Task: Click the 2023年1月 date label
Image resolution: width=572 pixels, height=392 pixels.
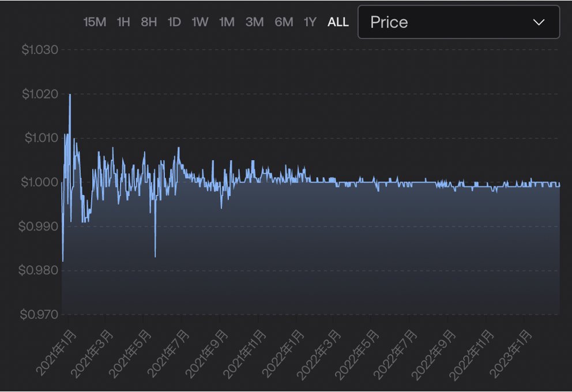Action: [x=511, y=354]
